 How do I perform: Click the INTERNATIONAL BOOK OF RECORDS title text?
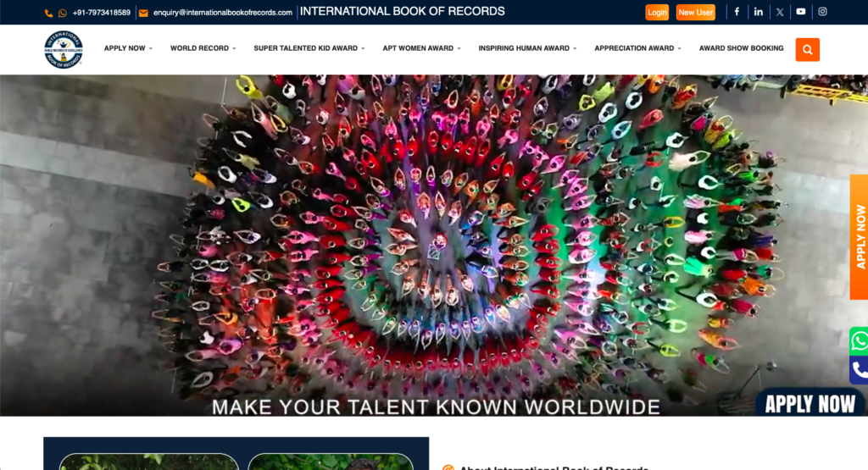[x=402, y=12]
